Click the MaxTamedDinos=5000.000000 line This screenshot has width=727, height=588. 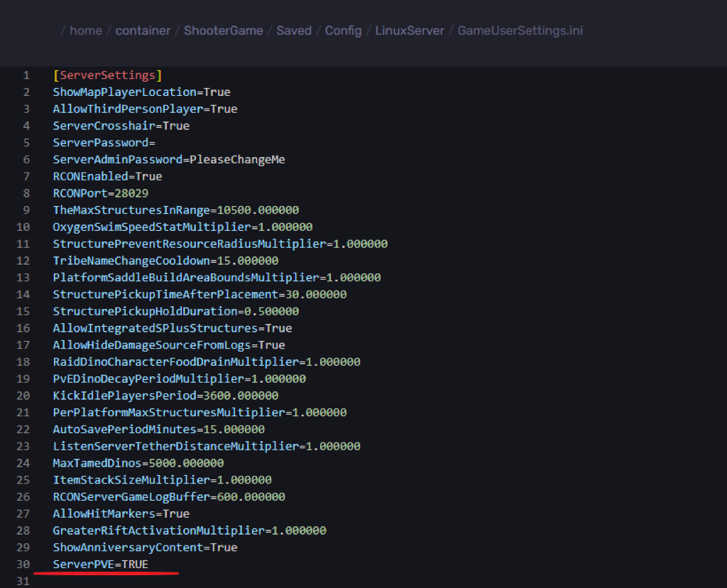pos(138,463)
